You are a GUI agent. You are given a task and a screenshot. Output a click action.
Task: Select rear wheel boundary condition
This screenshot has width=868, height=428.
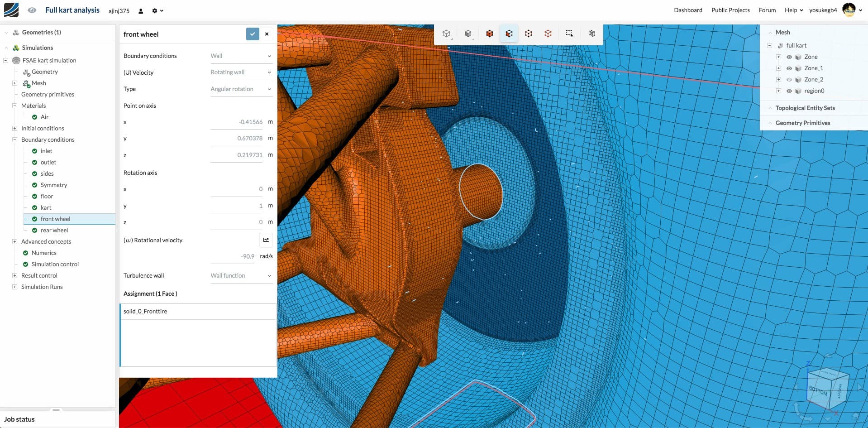point(54,230)
